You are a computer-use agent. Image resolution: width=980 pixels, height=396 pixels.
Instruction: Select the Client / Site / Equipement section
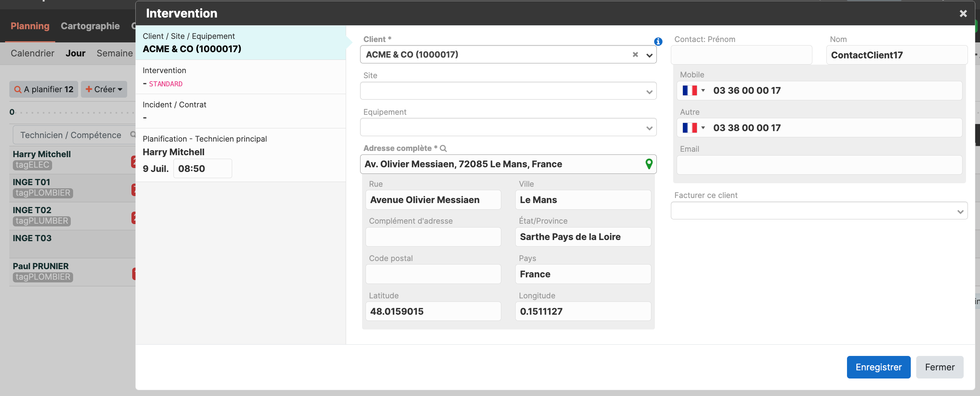coord(241,43)
